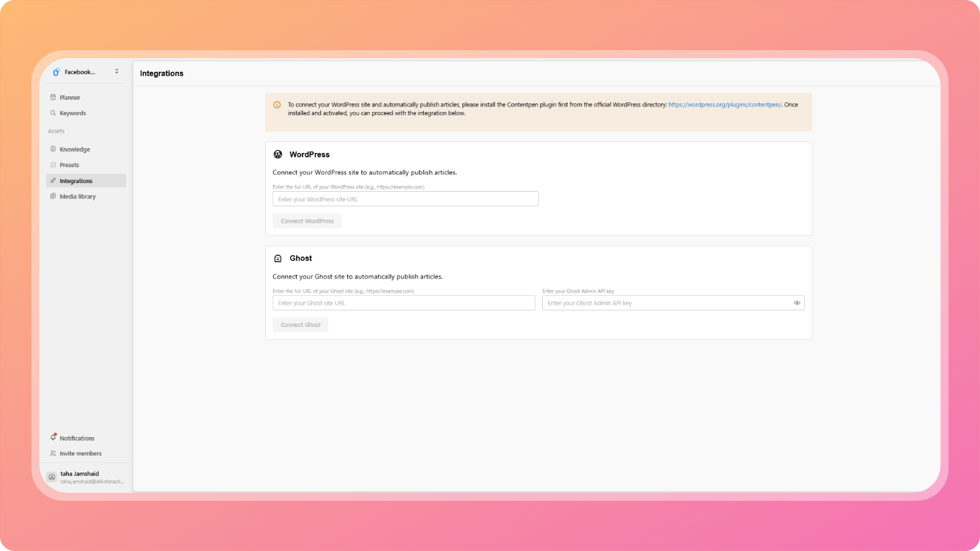Viewport: 980px width, 551px height.
Task: Click the WordPress card title text
Action: click(x=309, y=154)
